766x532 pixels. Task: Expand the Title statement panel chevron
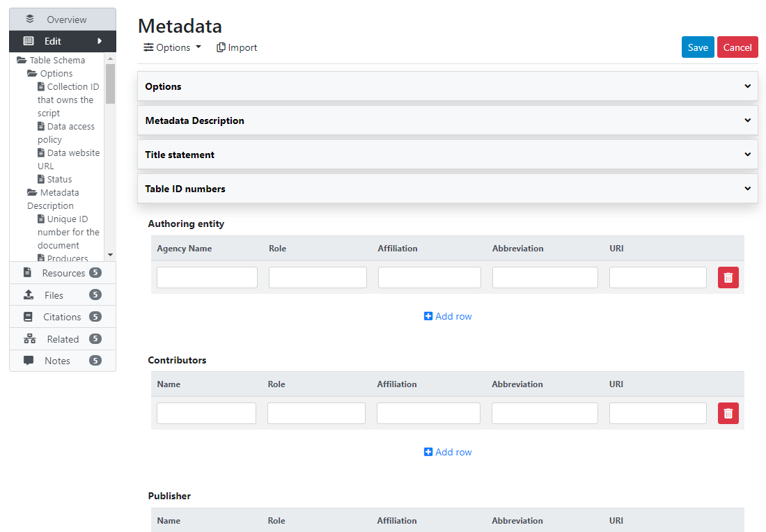pyautogui.click(x=747, y=155)
